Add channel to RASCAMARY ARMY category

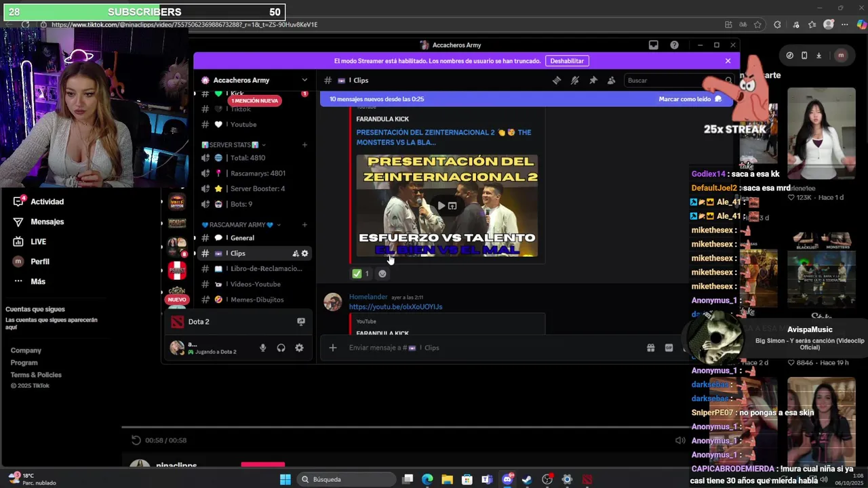[304, 225]
